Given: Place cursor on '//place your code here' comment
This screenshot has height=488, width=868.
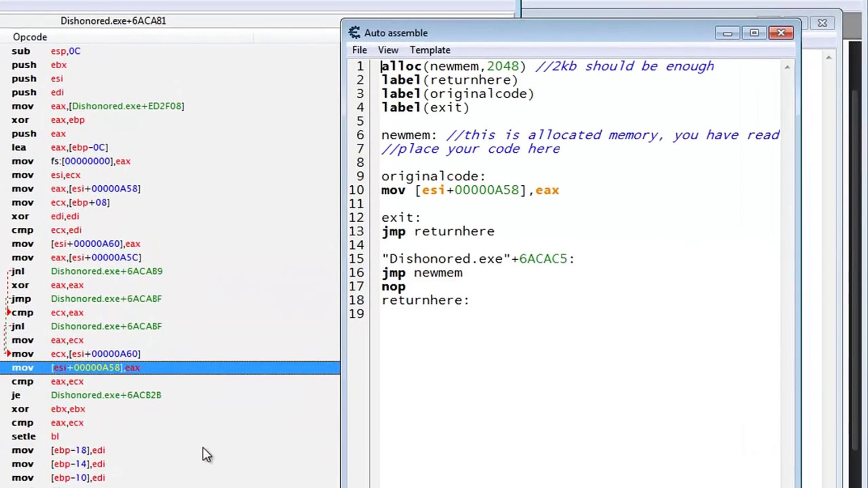Looking at the screenshot, I should [x=471, y=149].
